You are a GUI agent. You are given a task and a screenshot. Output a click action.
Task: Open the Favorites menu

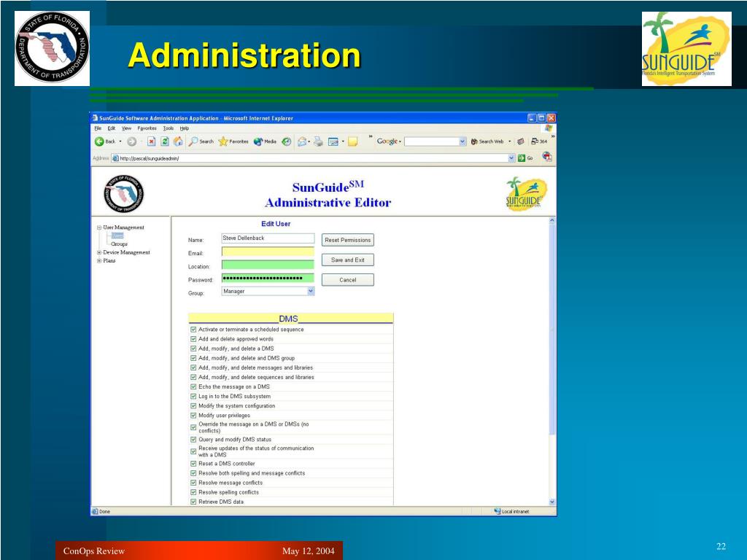tap(147, 128)
